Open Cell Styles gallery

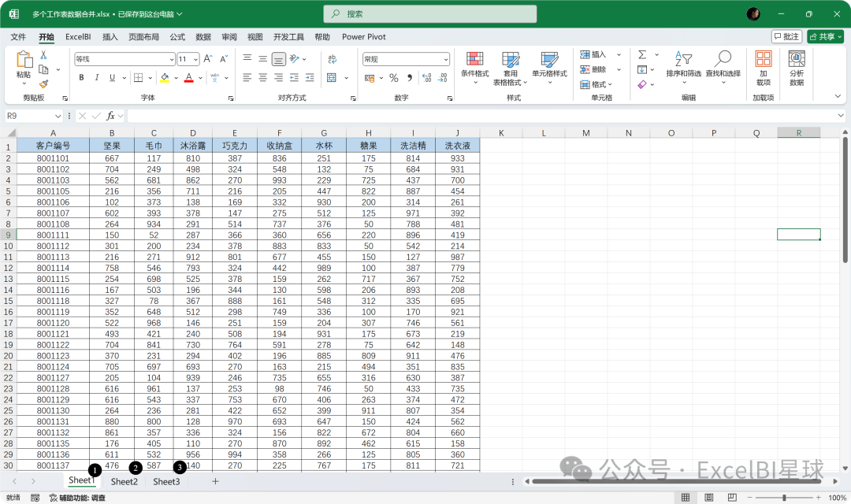tap(549, 69)
